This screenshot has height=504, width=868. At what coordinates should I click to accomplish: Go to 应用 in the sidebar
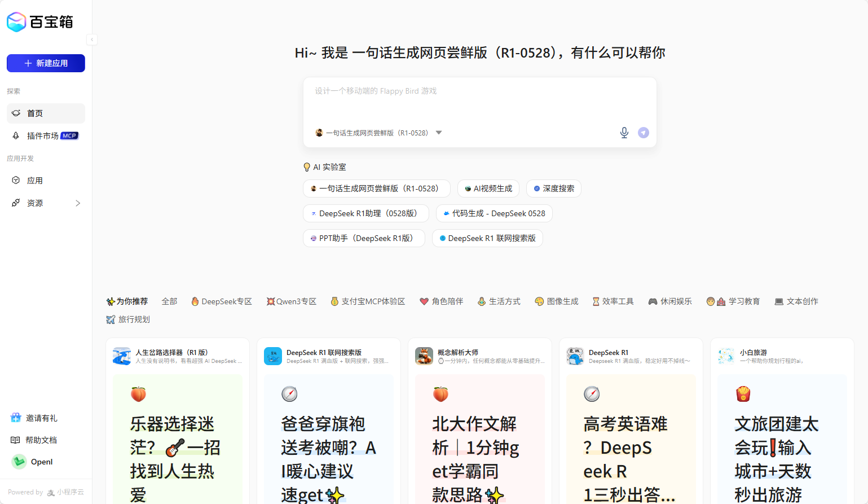[x=35, y=181]
